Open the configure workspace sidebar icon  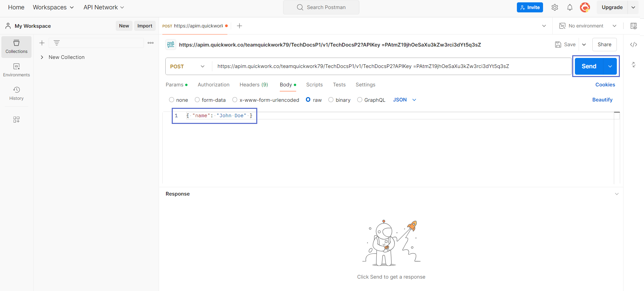(16, 120)
